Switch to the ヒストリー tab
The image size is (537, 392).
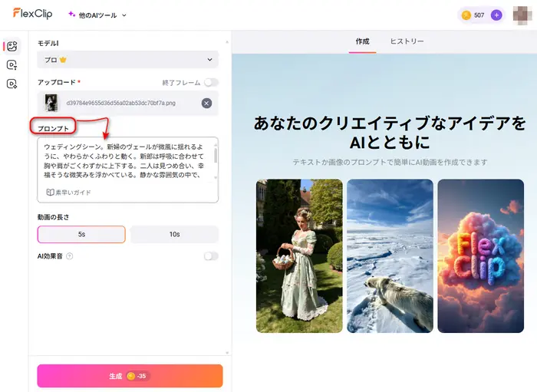click(407, 41)
